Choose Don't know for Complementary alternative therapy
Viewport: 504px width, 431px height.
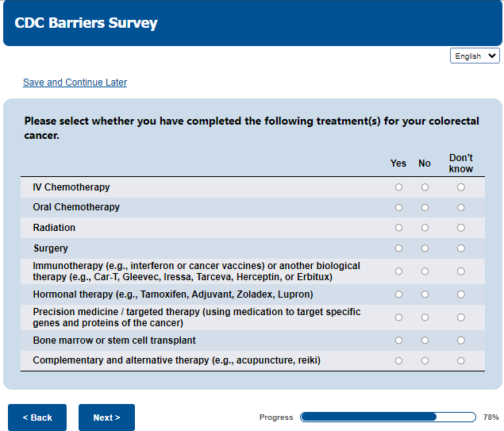(461, 361)
